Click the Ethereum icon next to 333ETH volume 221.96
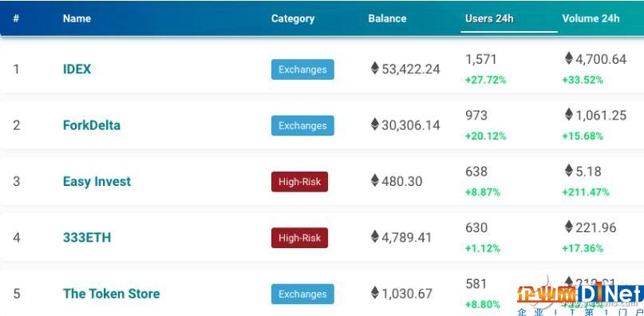 click(568, 227)
